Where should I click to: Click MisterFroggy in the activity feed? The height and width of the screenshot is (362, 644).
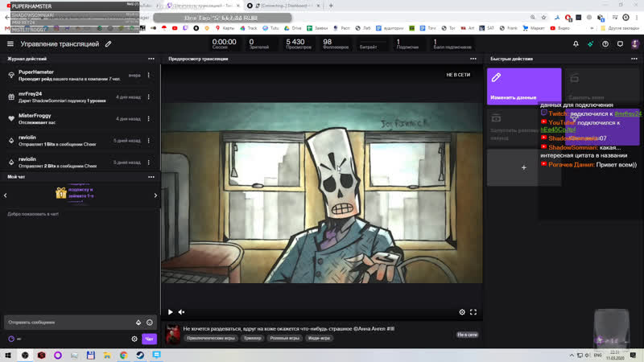(35, 116)
